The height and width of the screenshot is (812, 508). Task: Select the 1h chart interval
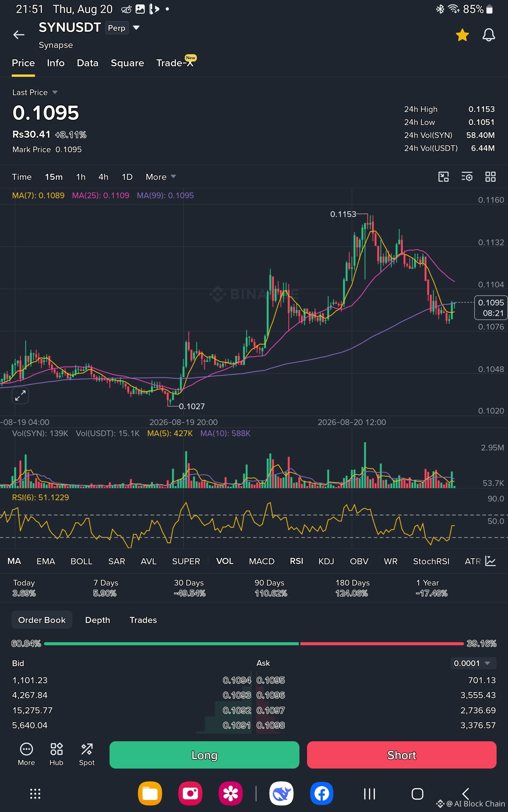pyautogui.click(x=81, y=177)
